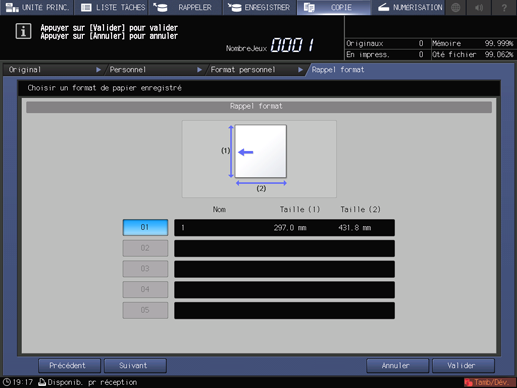517x388 pixels.
Task: Switch to the NUMERISATION scan tab
Action: click(408, 7)
